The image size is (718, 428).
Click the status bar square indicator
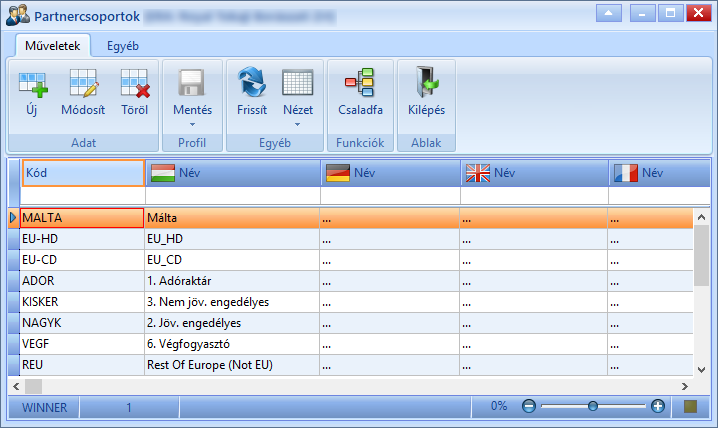690,406
